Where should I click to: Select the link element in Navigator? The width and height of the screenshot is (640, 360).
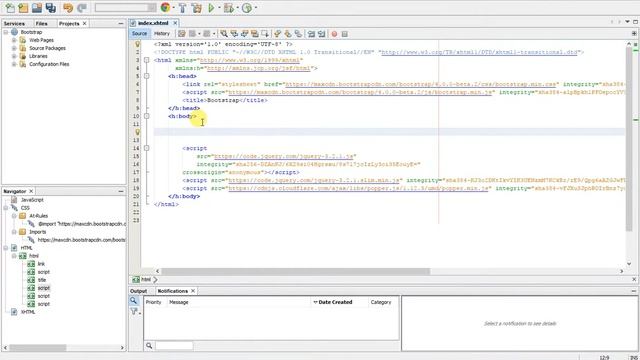(41, 264)
